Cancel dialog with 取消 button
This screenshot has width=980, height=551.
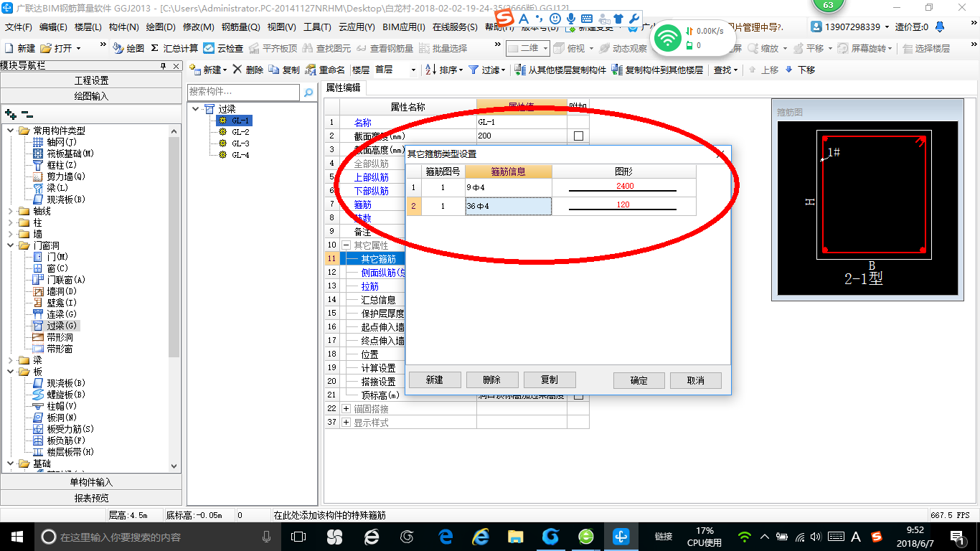[x=696, y=380]
